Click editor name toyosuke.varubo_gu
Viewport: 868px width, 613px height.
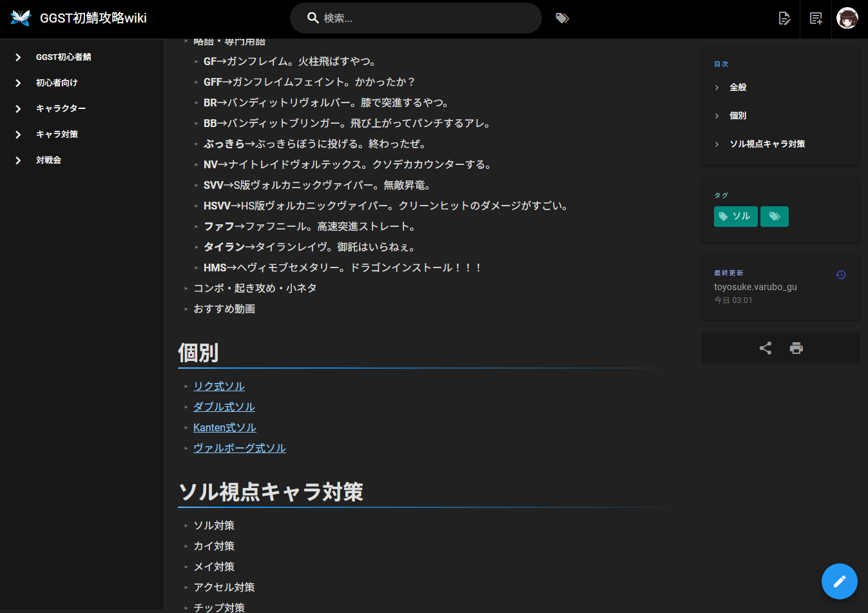pyautogui.click(x=755, y=287)
